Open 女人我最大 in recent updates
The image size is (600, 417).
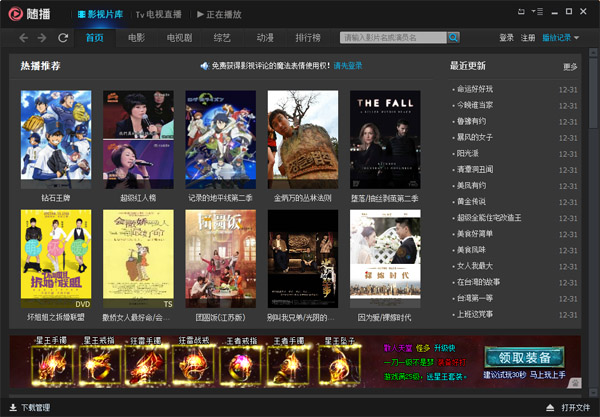coord(474,266)
